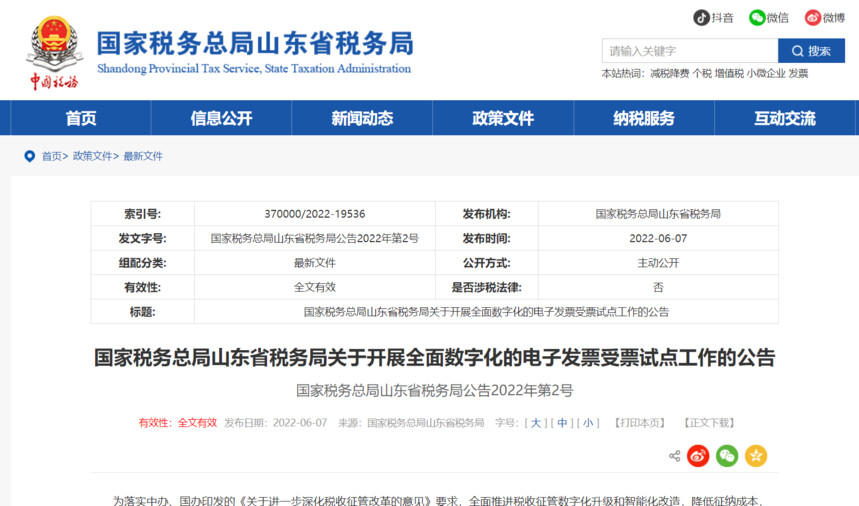Click the location pin breadcrumb icon

click(x=29, y=156)
